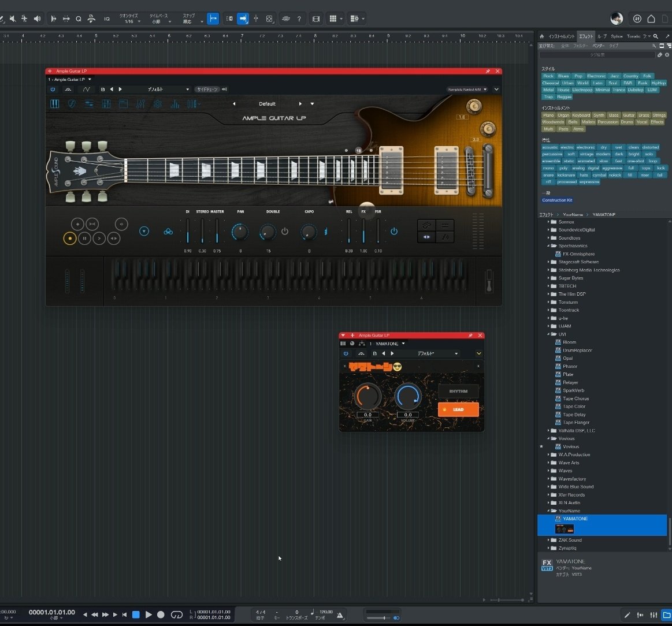672x626 pixels.
Task: Toggle the sidechain button in Ample Guitar header
Action: point(207,90)
